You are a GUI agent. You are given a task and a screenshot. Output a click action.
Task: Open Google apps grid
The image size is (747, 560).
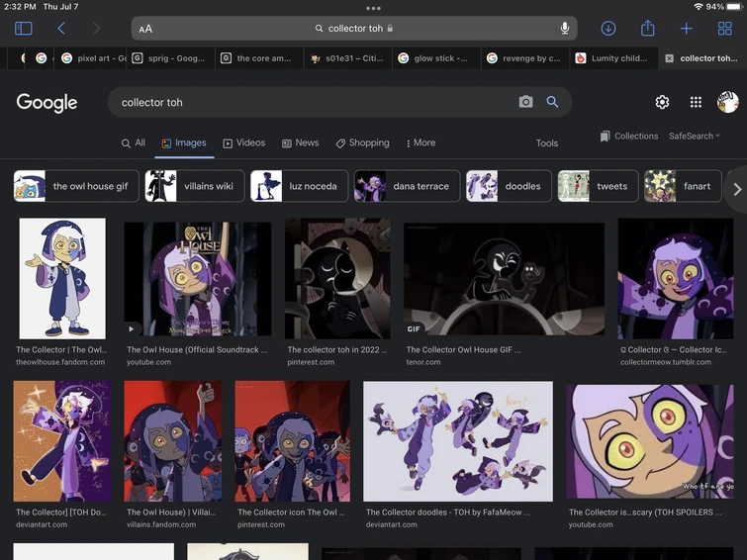696,102
